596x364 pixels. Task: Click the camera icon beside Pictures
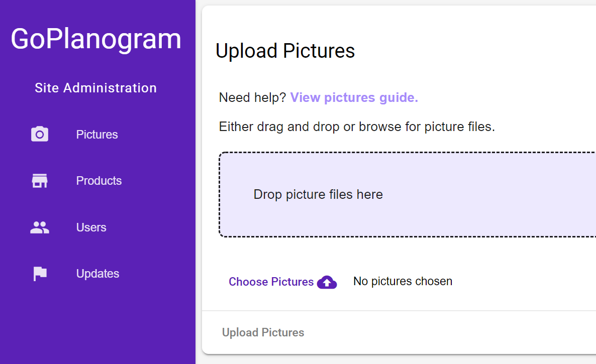[40, 134]
